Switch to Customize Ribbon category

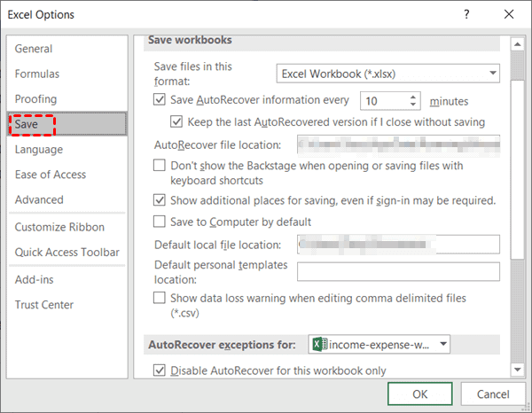[59, 227]
